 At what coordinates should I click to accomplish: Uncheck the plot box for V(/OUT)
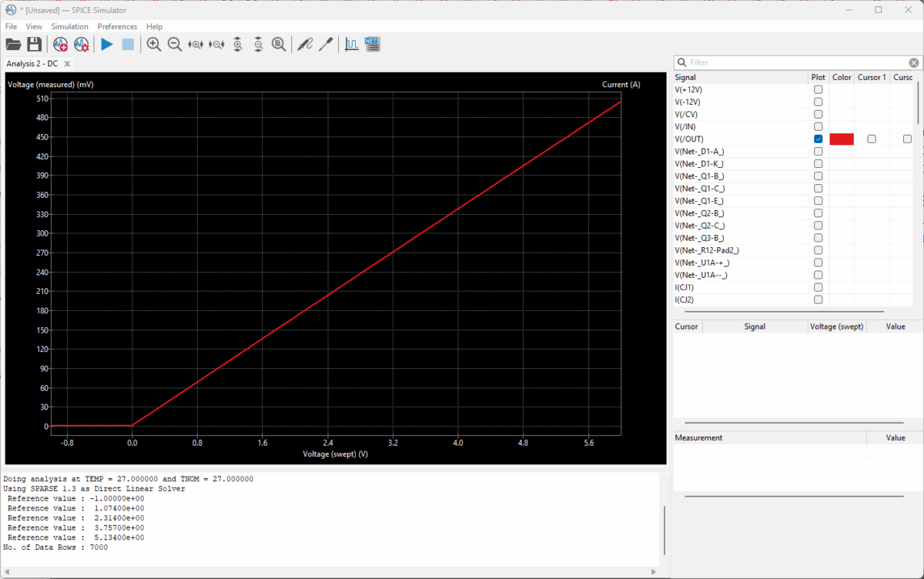[x=818, y=139]
